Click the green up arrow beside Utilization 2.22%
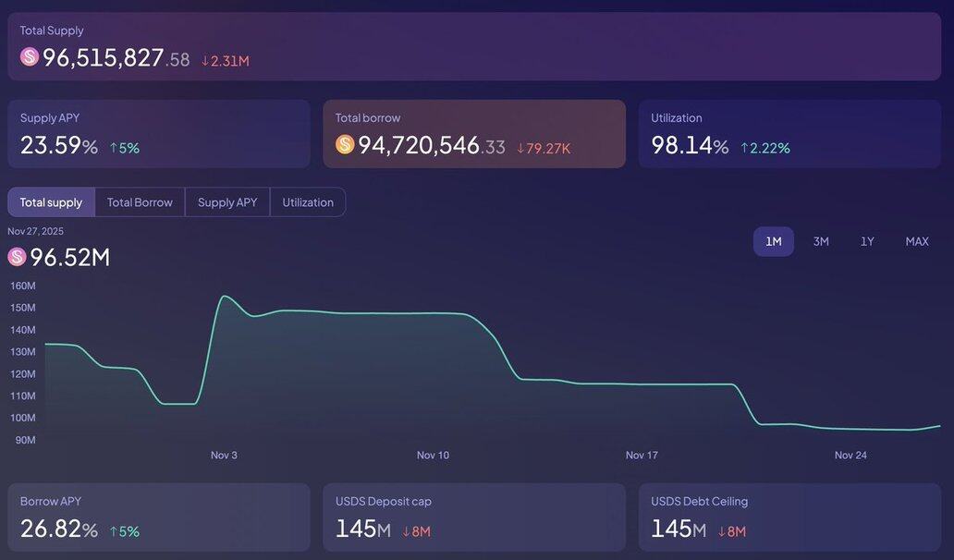Viewport: 954px width, 560px height. point(744,147)
